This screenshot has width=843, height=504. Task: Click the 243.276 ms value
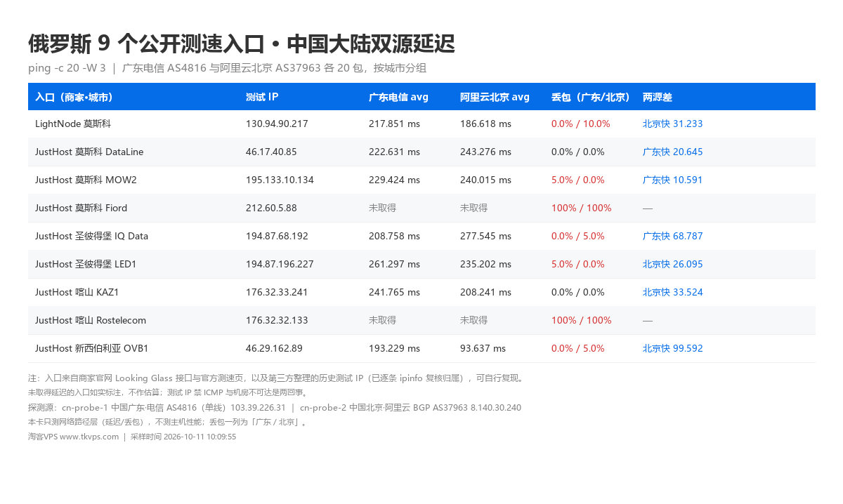[x=485, y=152]
